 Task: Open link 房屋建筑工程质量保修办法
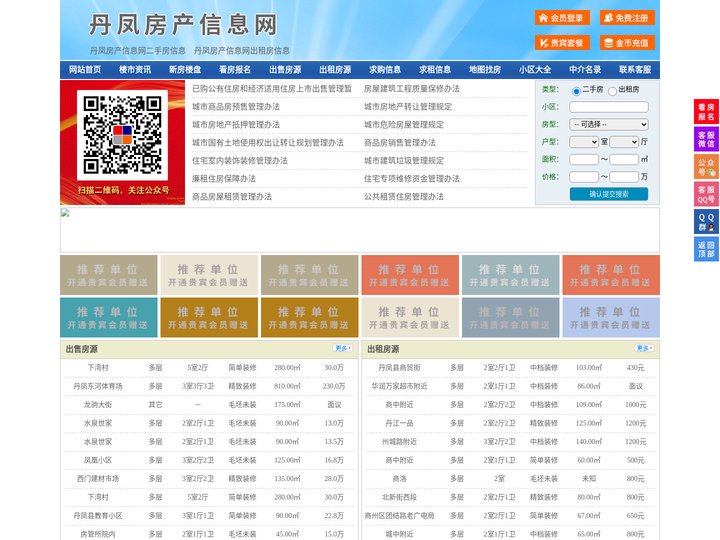[x=412, y=89]
